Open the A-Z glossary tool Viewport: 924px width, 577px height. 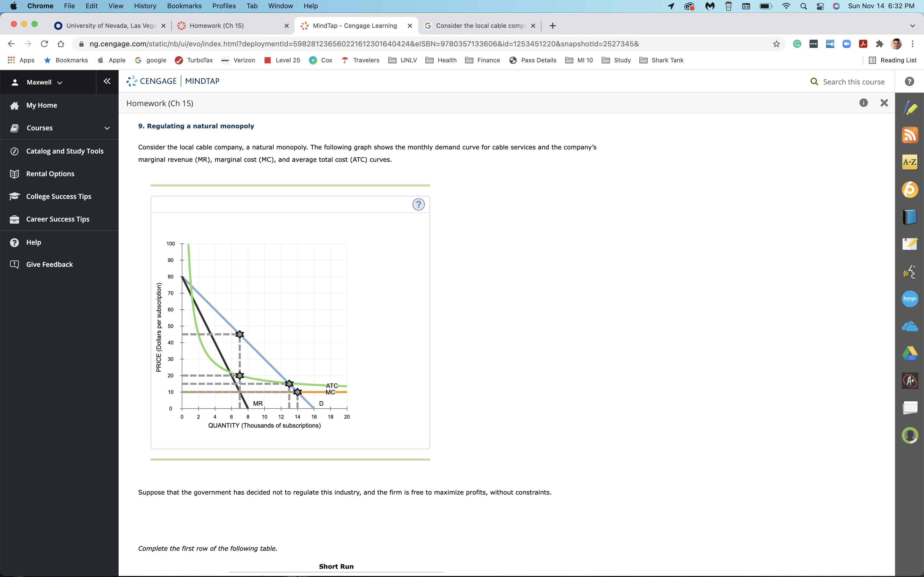pyautogui.click(x=910, y=162)
